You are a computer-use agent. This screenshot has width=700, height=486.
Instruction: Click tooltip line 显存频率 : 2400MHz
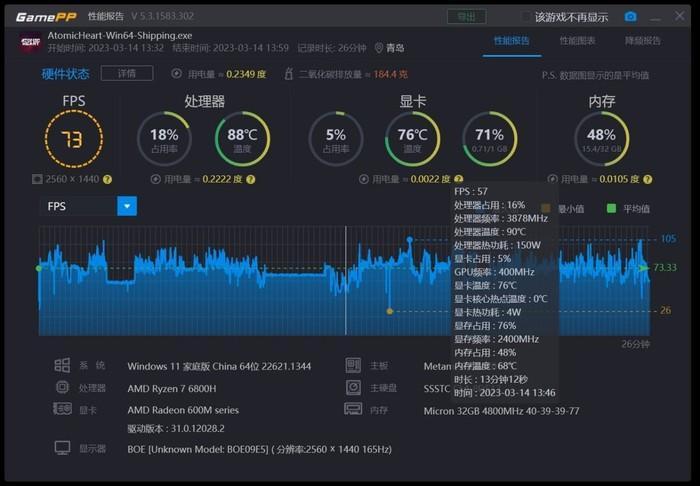pyautogui.click(x=496, y=339)
